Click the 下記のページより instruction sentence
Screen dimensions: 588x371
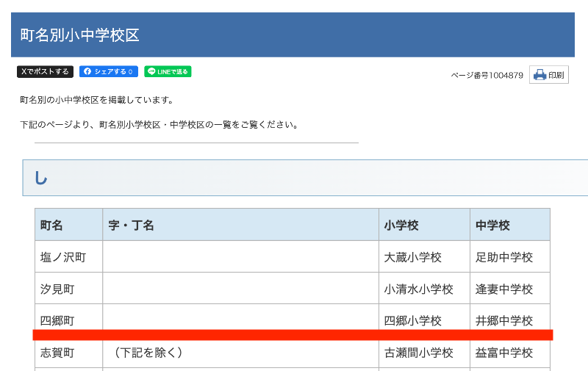(159, 124)
